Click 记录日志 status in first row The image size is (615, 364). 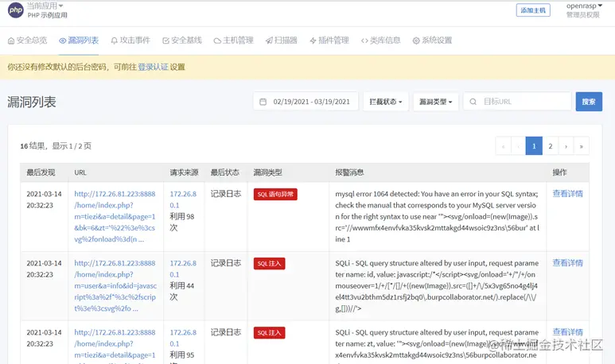226,194
